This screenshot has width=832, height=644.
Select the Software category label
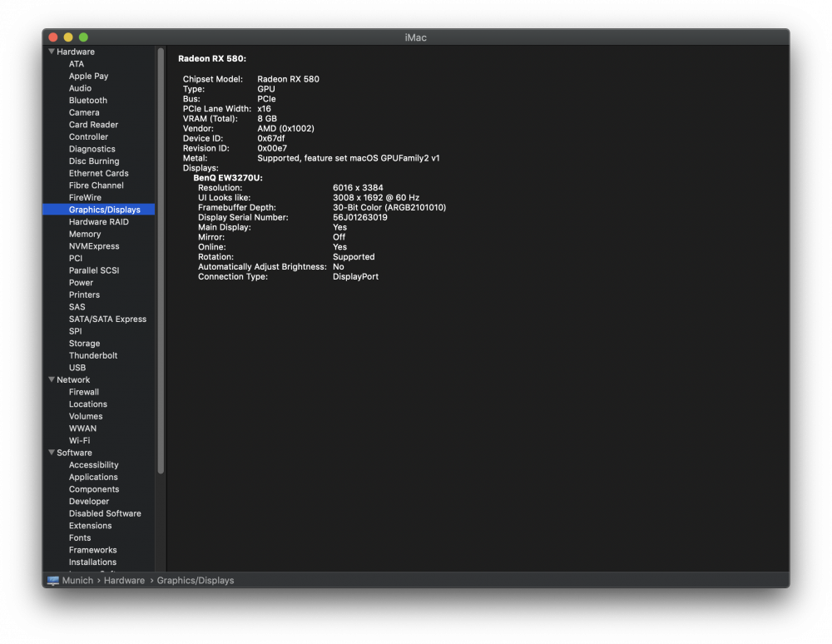[x=74, y=453]
